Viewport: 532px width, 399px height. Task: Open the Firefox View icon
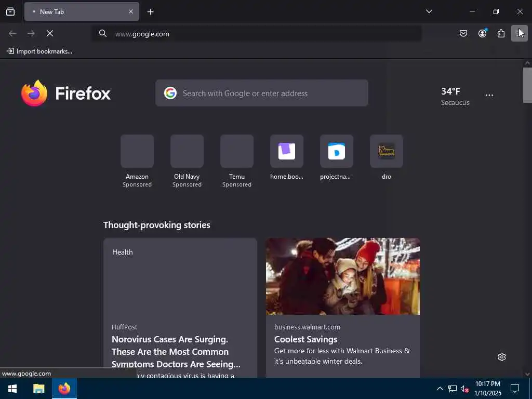coord(10,11)
